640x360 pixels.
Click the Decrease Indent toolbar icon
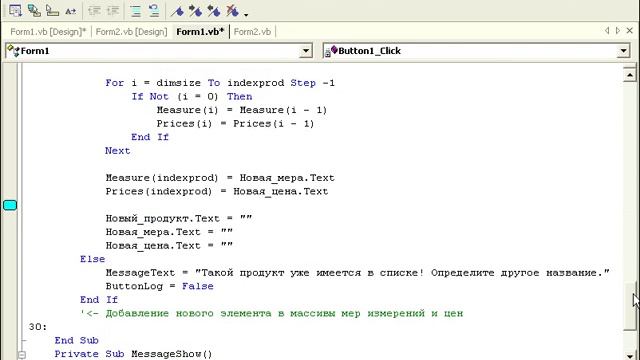pyautogui.click(x=94, y=11)
